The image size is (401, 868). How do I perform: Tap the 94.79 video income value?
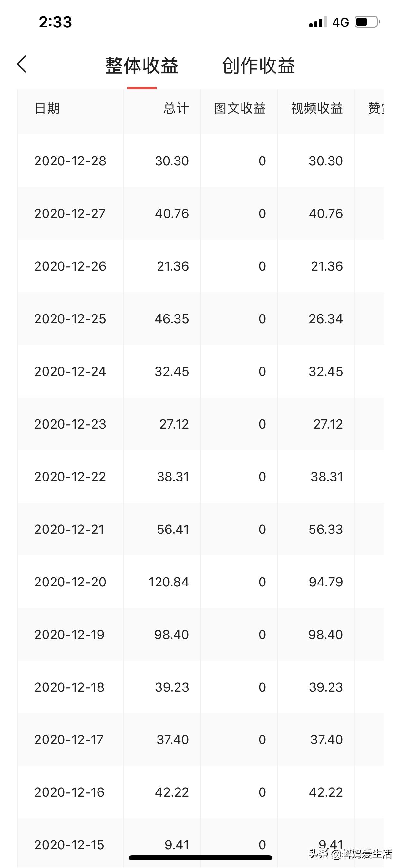pyautogui.click(x=325, y=582)
